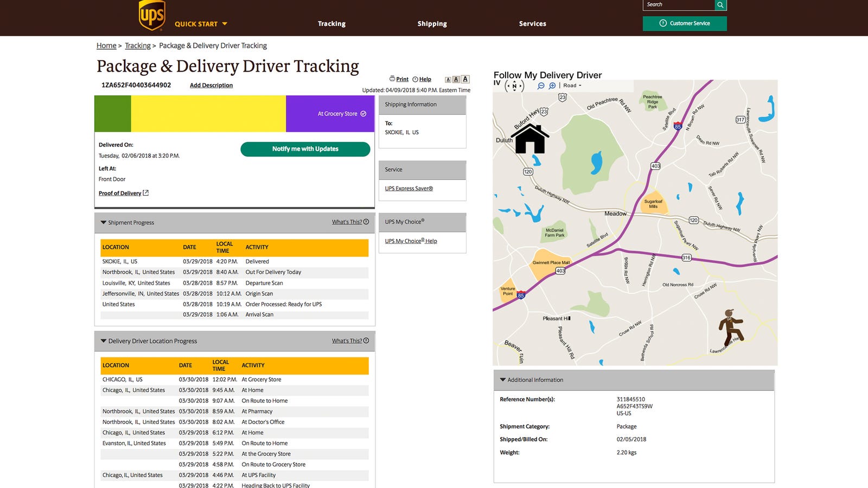Click the At Pharmacy activity row
Screen dimensions: 868x488
[234, 412]
